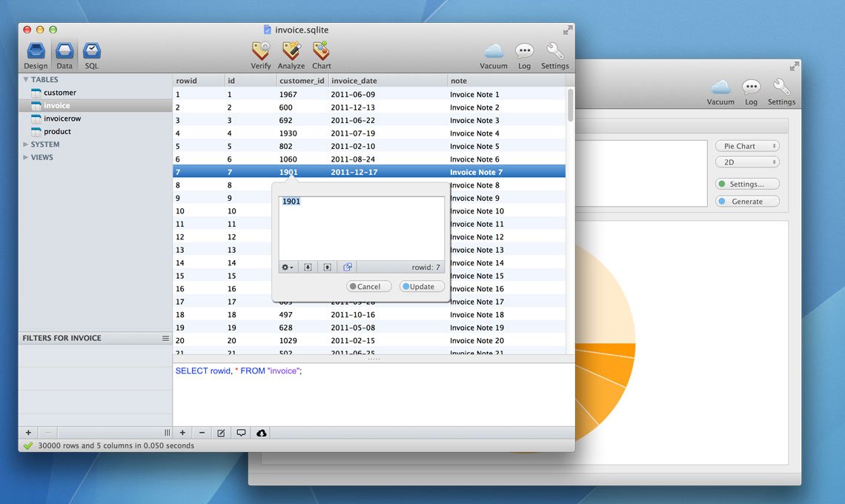Image resolution: width=845 pixels, height=504 pixels.
Task: Expand the VIEWS section
Action: pyautogui.click(x=25, y=157)
